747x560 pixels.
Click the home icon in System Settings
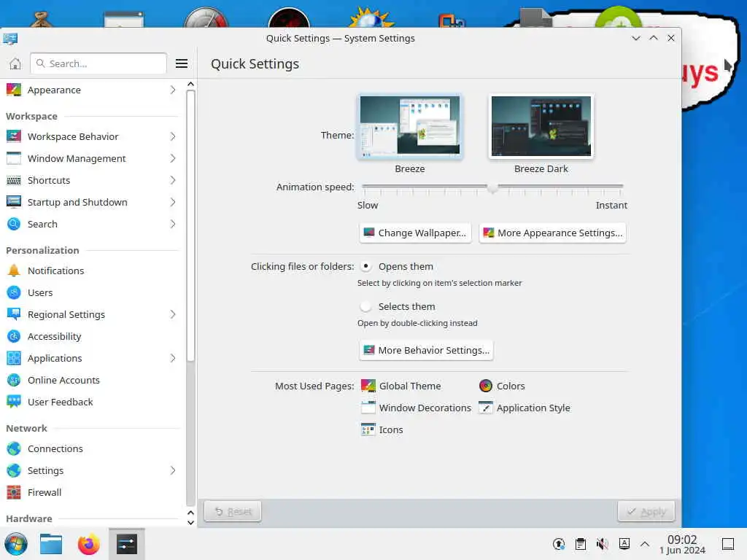click(15, 63)
